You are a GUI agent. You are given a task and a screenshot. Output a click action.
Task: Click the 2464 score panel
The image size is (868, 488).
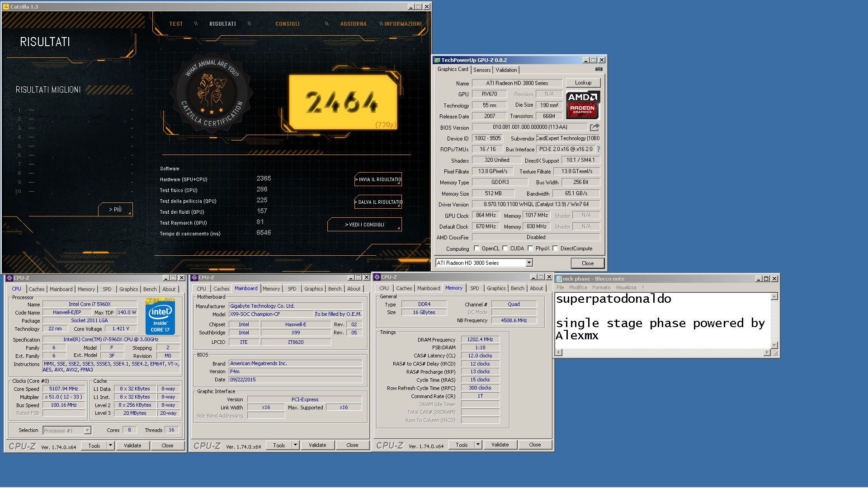343,102
